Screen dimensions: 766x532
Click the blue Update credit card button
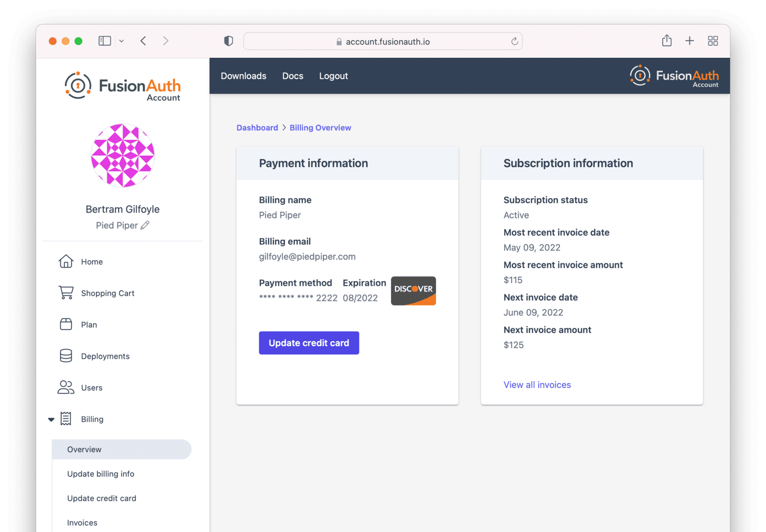click(x=309, y=343)
